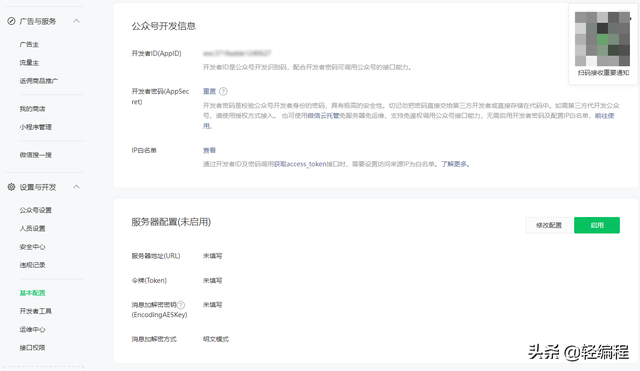Image resolution: width=640 pixels, height=371 pixels.
Task: Click the 扫码接收重要通知 caption
Action: (x=603, y=73)
